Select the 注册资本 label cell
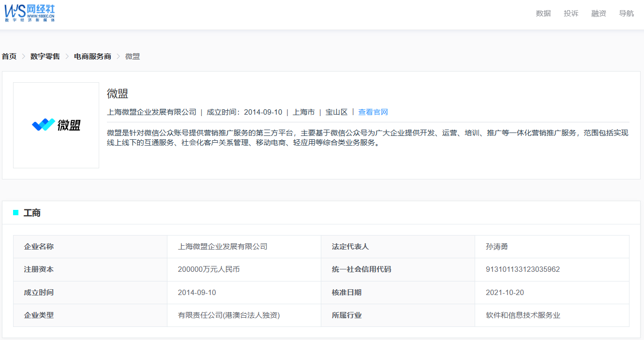The height and width of the screenshot is (340, 644). (x=90, y=269)
